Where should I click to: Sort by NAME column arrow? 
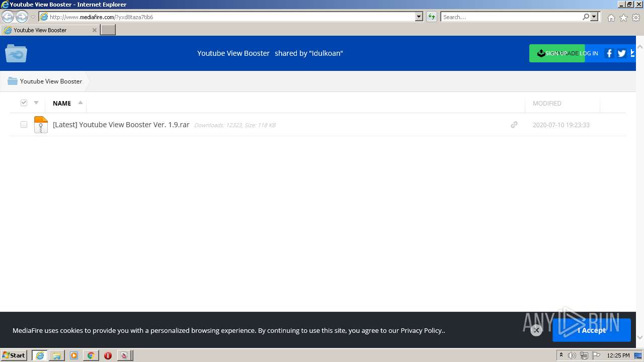tap(80, 103)
